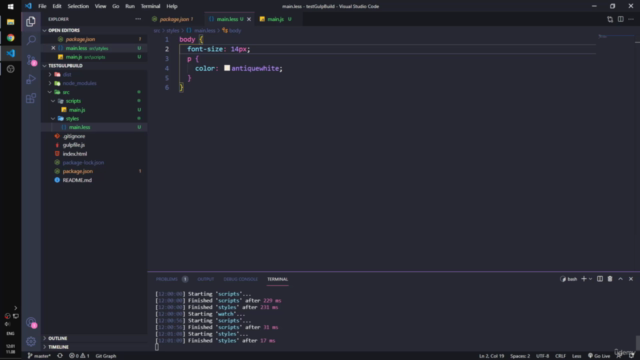Switch to Problems panel tab

[167, 279]
